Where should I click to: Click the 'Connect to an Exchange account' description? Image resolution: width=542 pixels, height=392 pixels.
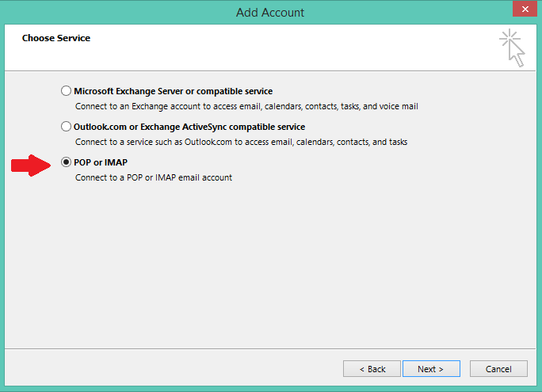pyautogui.click(x=246, y=106)
